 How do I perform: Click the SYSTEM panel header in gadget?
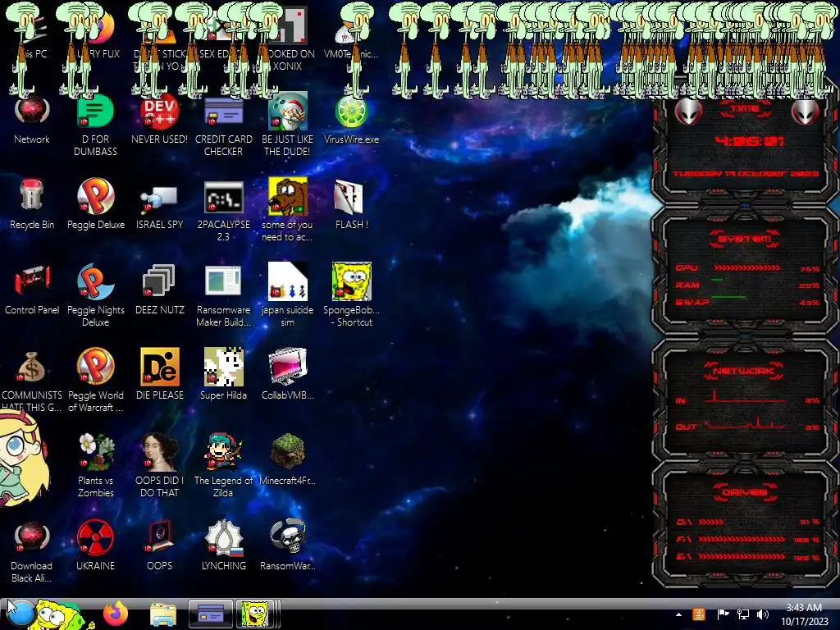(x=745, y=239)
